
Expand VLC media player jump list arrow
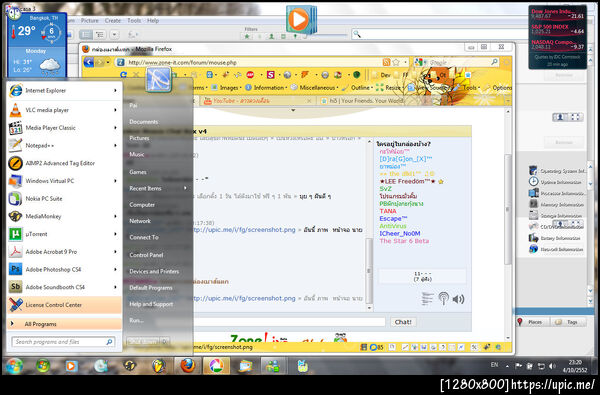[x=115, y=110]
